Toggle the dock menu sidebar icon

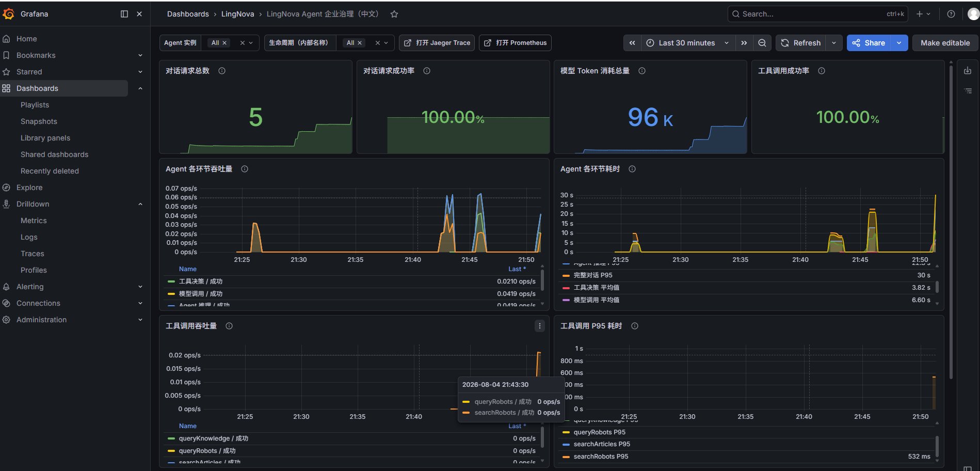pos(124,14)
